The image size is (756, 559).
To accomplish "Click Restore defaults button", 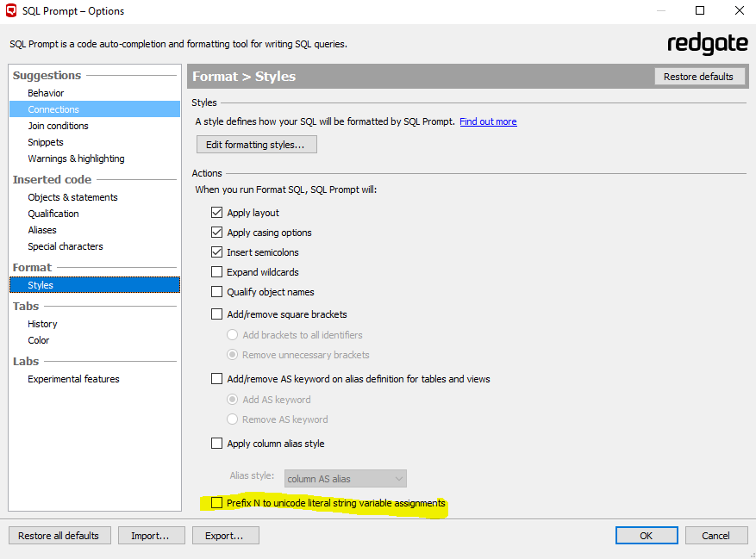I will [x=699, y=76].
